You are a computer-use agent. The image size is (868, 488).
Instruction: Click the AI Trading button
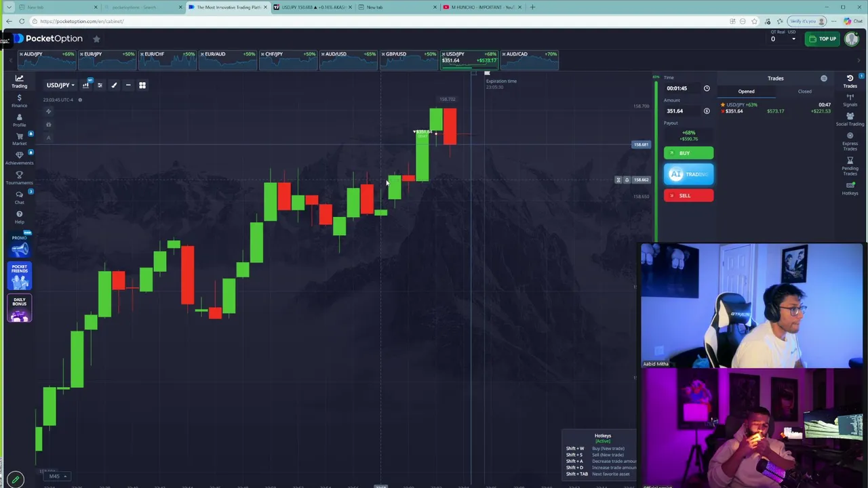[688, 174]
